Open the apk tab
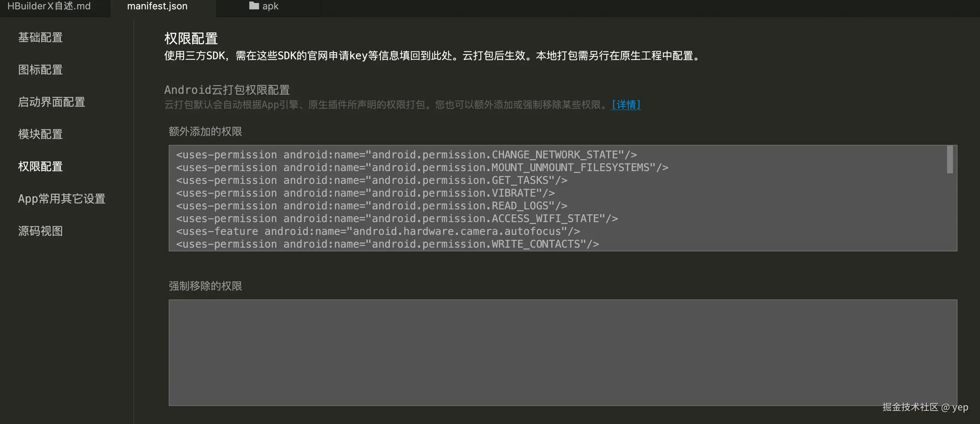Screen dimensions: 980x424 pyautogui.click(x=270, y=6)
